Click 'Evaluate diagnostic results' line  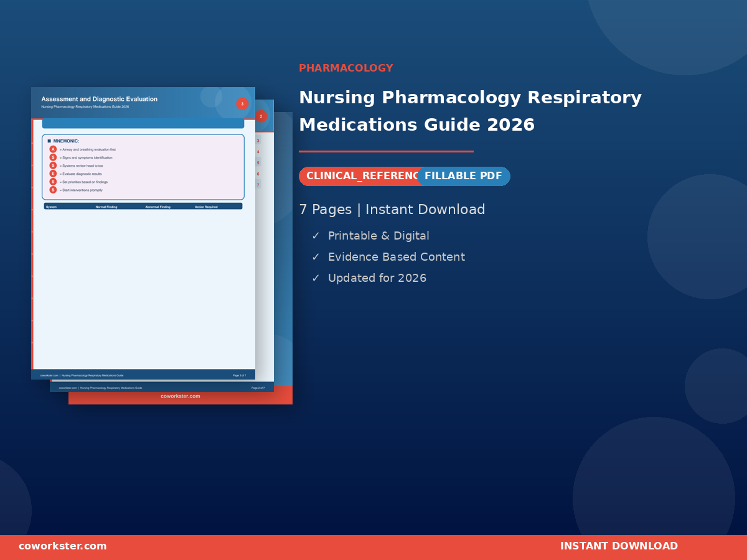[x=81, y=174]
